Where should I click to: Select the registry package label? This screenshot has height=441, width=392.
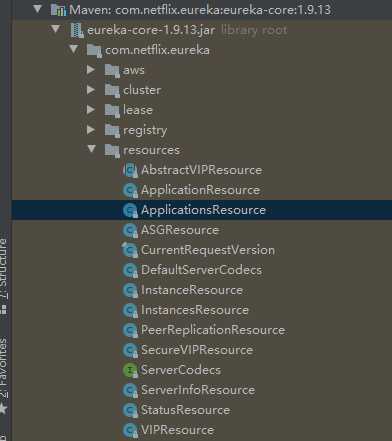pyautogui.click(x=145, y=131)
